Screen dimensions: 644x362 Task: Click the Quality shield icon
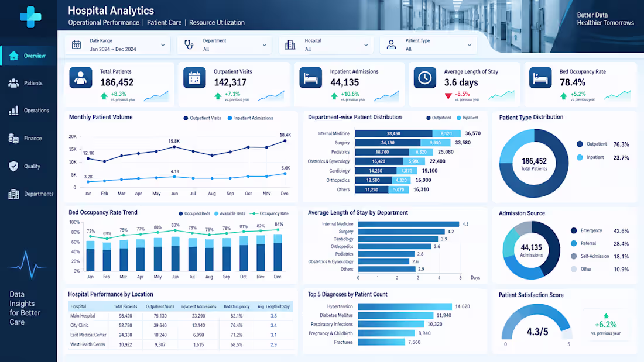(x=13, y=166)
